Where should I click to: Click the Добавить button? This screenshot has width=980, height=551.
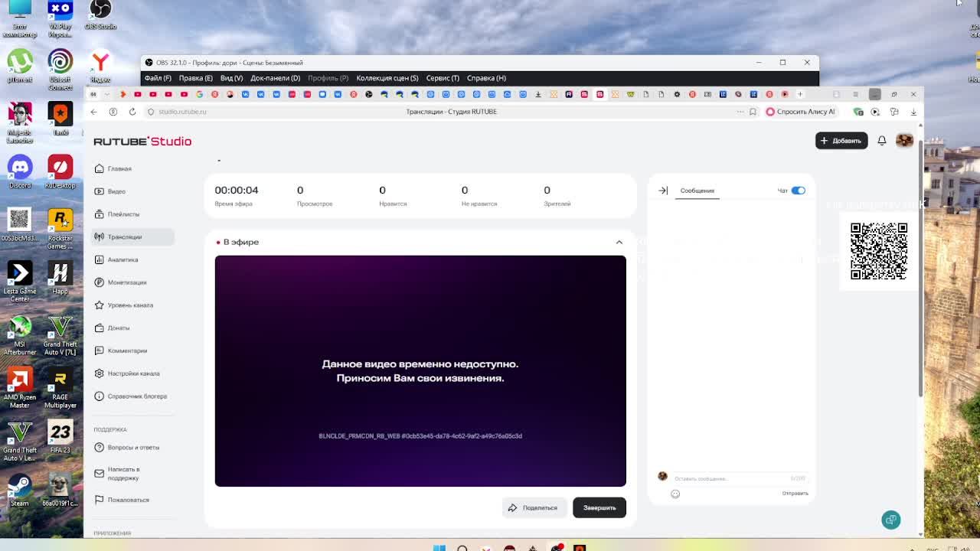841,141
